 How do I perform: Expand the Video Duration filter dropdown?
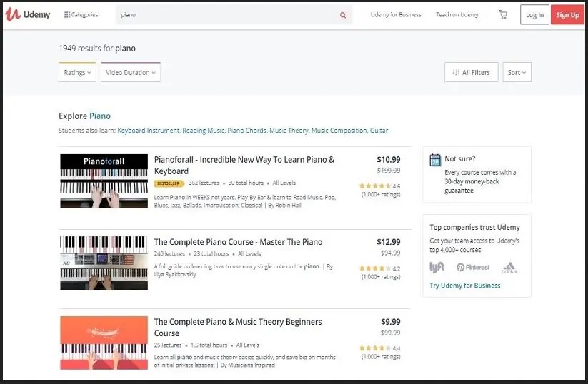click(x=131, y=72)
